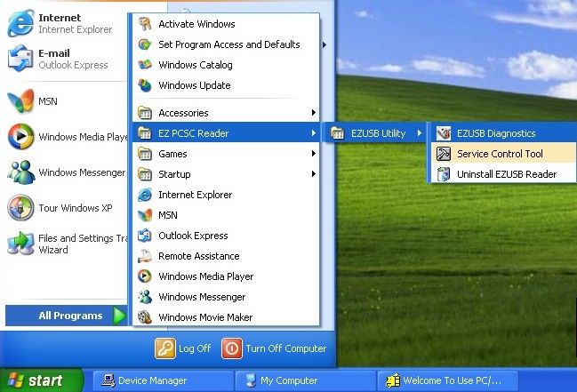
Task: Open Activate Windows entry
Action: point(226,24)
